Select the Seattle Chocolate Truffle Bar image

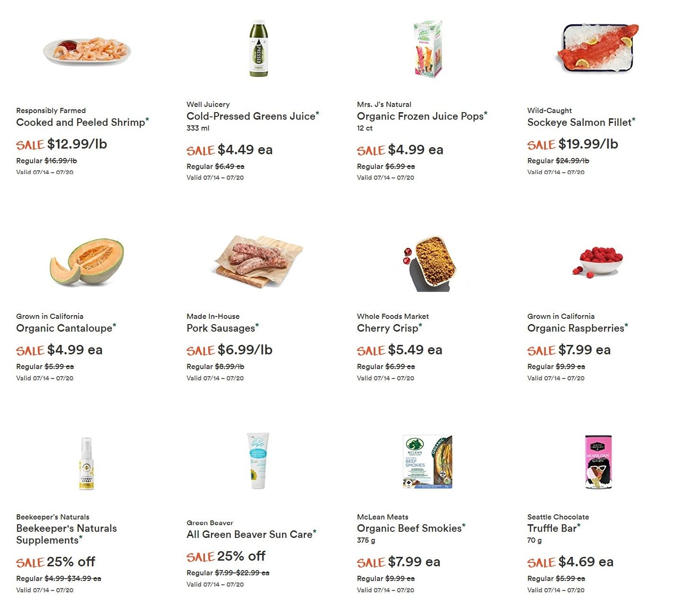598,462
